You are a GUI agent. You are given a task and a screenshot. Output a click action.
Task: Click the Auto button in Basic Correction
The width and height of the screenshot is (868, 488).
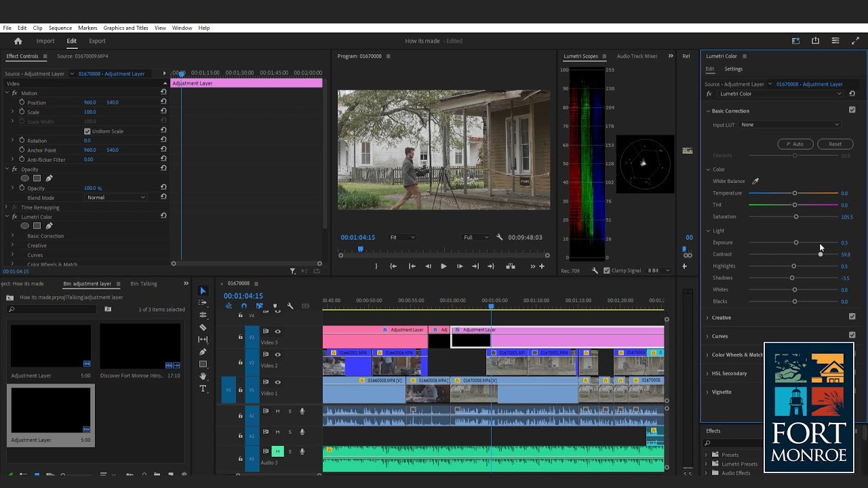click(795, 144)
